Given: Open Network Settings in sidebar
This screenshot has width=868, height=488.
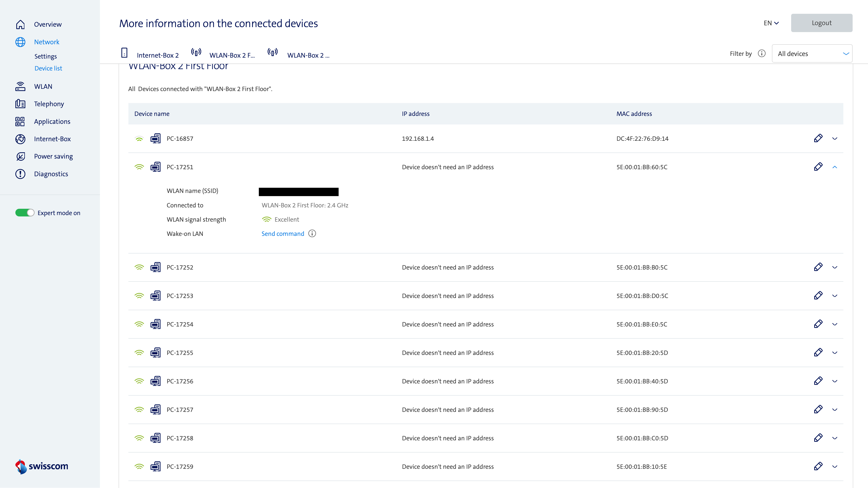Looking at the screenshot, I should (x=45, y=56).
